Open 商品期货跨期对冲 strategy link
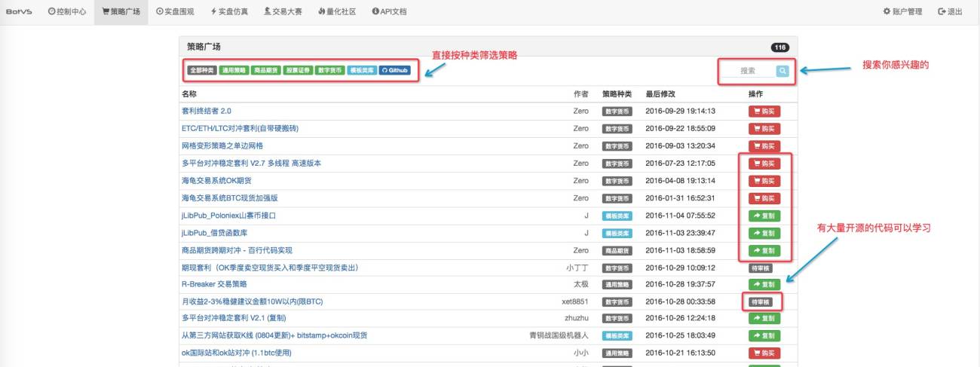980x367 pixels. pyautogui.click(x=237, y=250)
